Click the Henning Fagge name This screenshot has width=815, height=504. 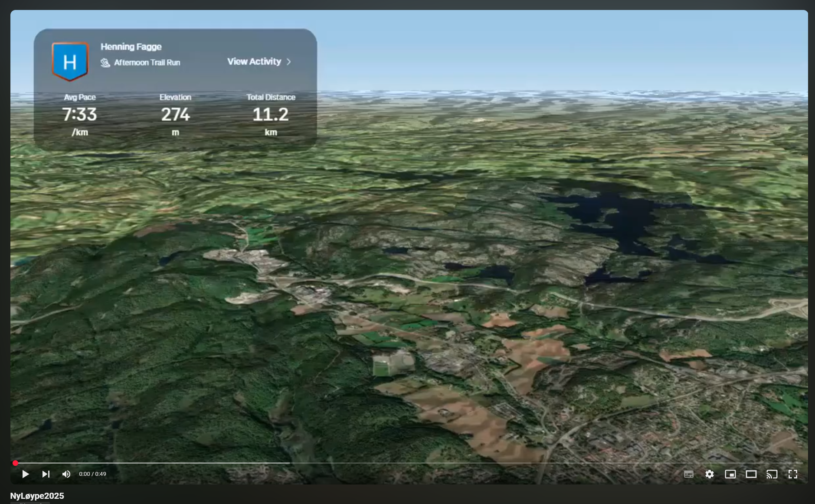coord(131,47)
